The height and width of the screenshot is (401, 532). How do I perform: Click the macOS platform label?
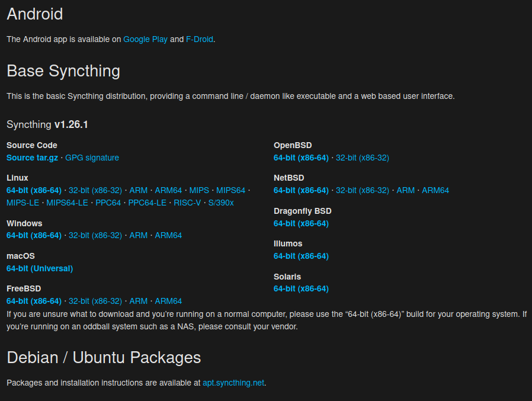pyautogui.click(x=21, y=256)
